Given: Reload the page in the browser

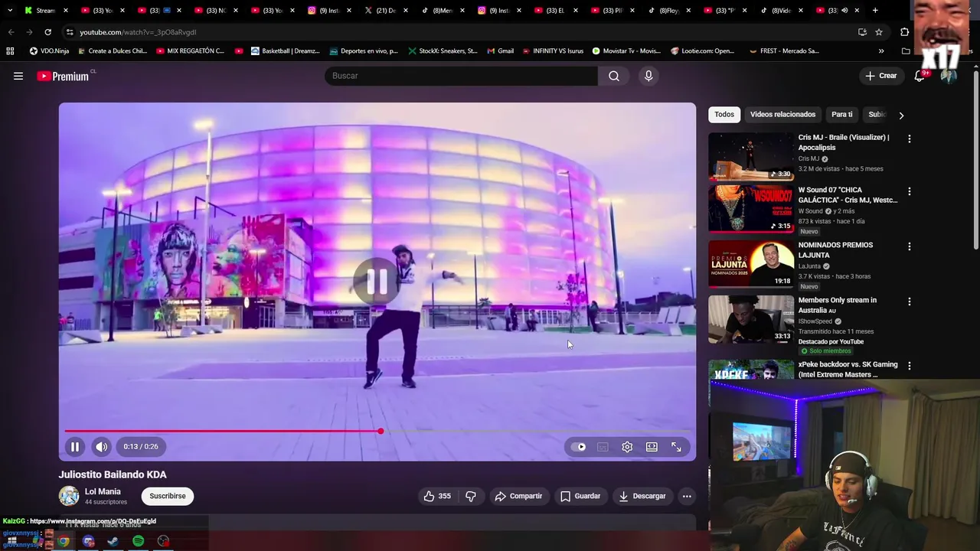Looking at the screenshot, I should point(47,32).
